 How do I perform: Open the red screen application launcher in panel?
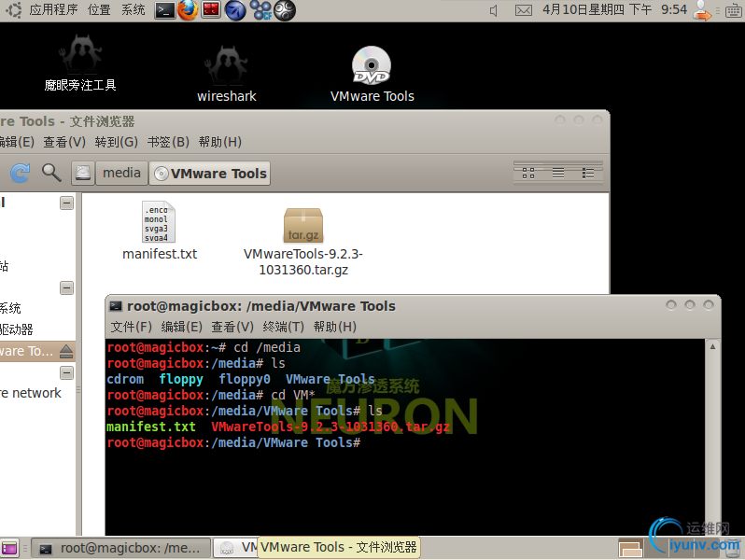click(x=211, y=10)
